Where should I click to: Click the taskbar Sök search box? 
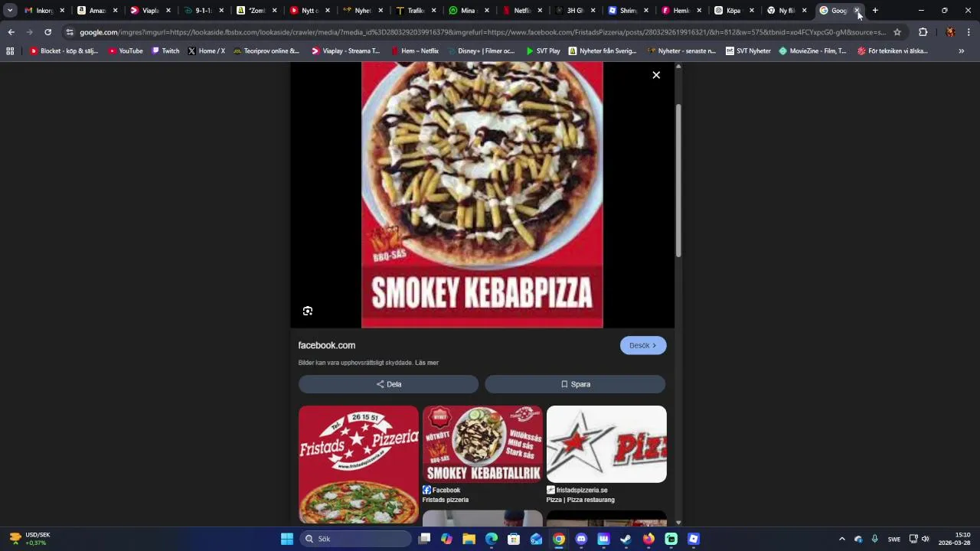356,539
